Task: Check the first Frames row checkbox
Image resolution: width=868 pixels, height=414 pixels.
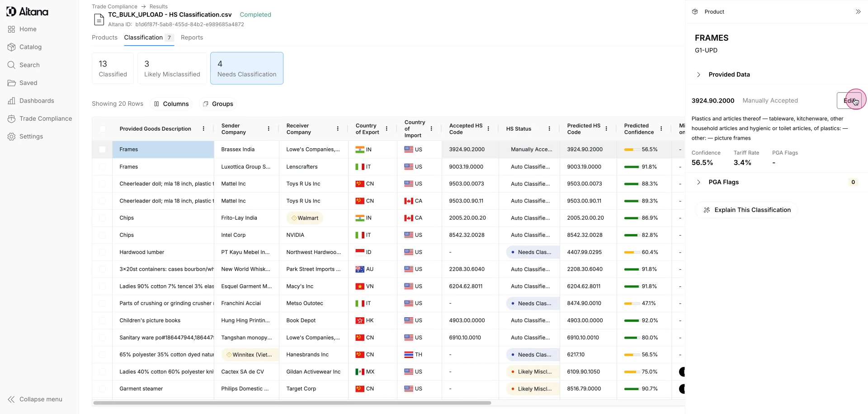Action: 103,150
